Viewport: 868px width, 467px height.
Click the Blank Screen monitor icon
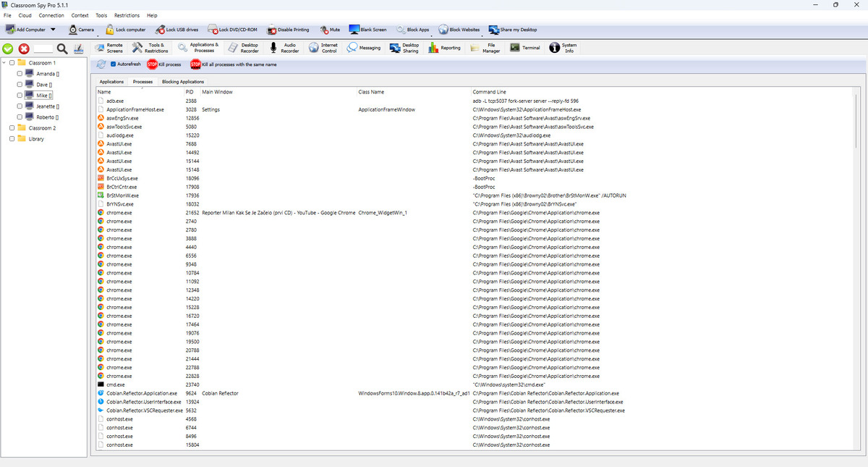354,30
